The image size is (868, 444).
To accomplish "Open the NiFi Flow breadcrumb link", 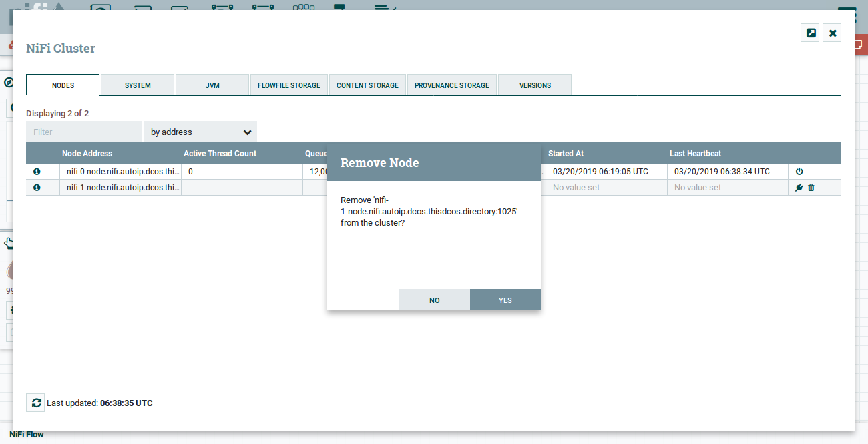I will pos(27,434).
